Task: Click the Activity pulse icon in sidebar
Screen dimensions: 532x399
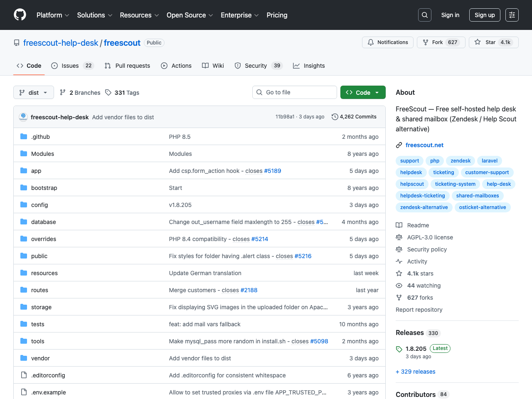Action: tap(399, 261)
